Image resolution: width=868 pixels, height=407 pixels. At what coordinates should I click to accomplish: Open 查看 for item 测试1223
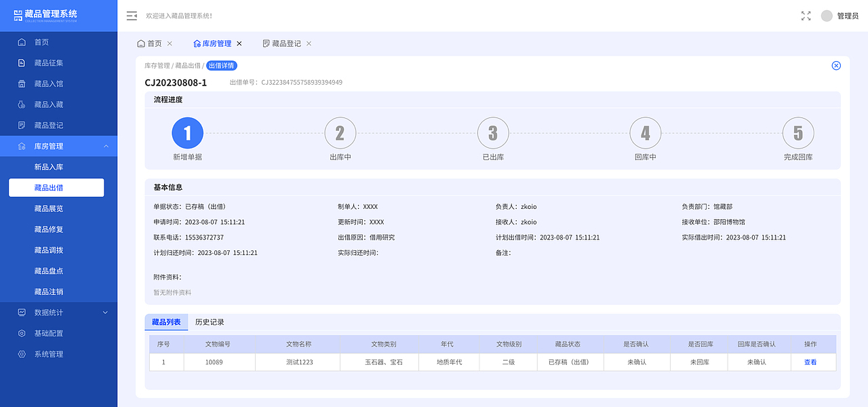[811, 362]
